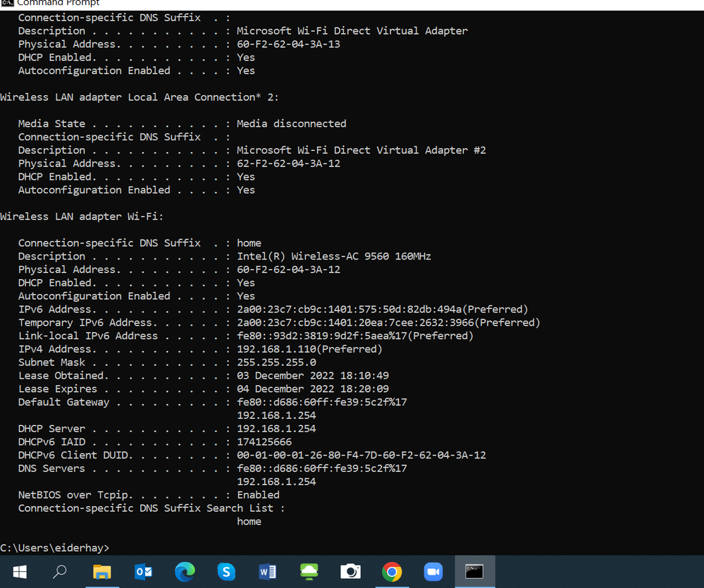The height and width of the screenshot is (588, 704).
Task: Launch File Explorer from the taskbar
Action: point(102,571)
